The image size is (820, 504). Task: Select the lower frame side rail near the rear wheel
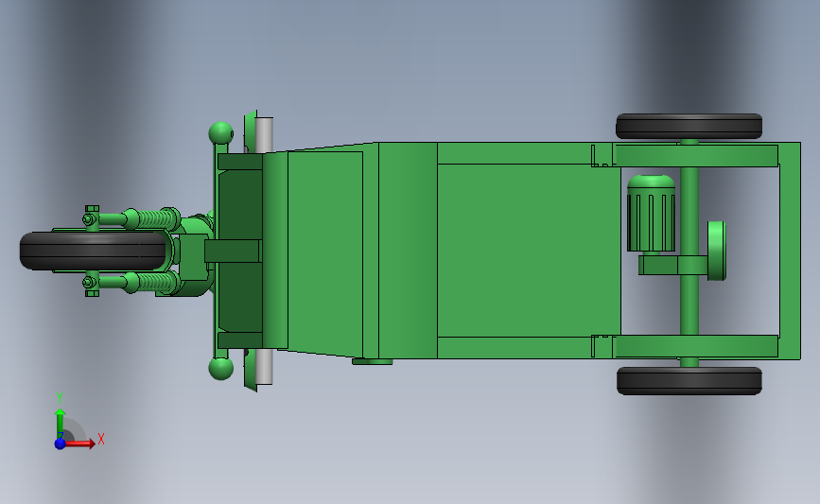(695, 346)
